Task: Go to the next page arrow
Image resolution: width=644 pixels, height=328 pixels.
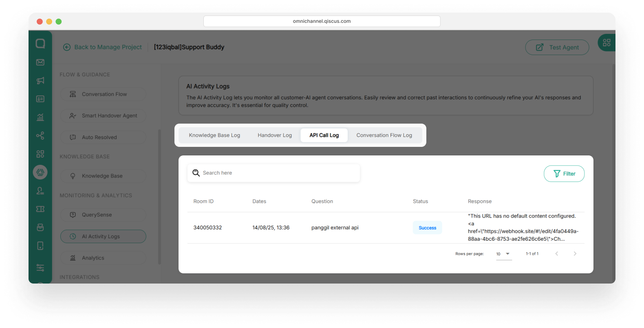Action: [x=575, y=254]
